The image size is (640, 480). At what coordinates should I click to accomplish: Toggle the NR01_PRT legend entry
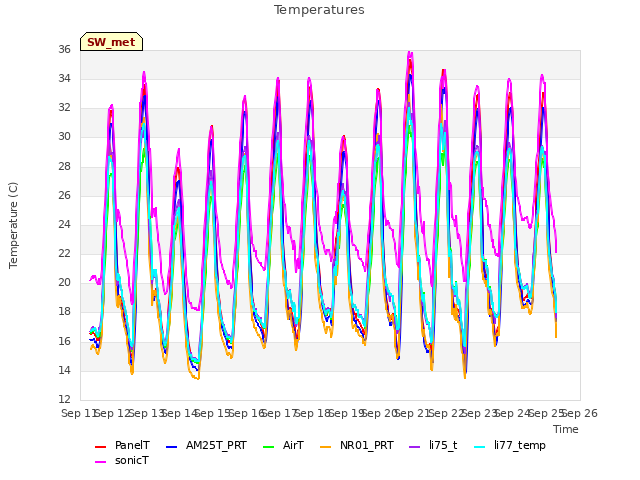click(x=356, y=445)
